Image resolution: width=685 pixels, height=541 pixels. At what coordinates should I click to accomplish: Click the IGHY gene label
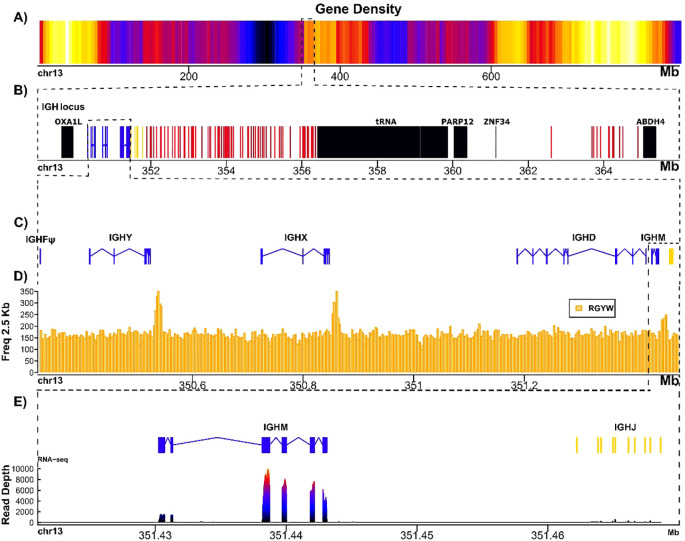coord(121,237)
